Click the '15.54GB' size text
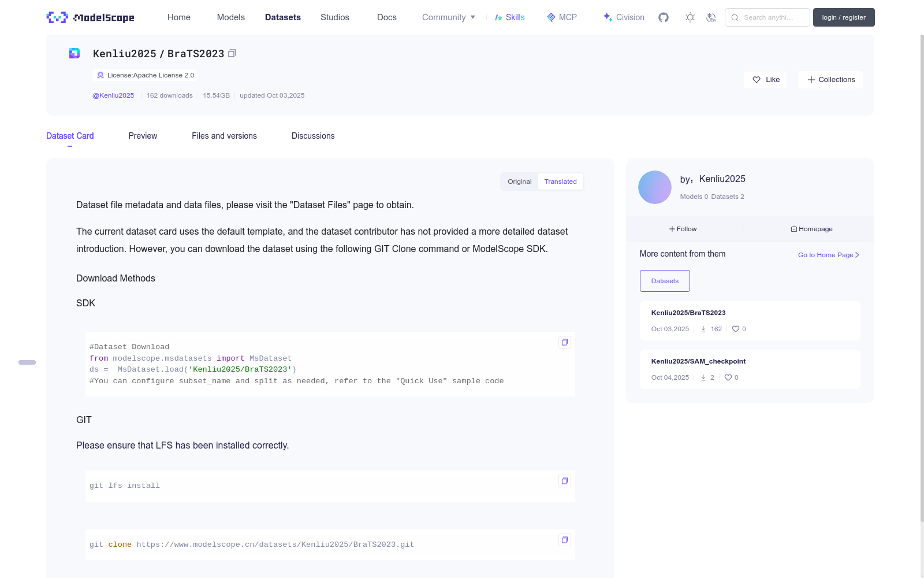This screenshot has width=924, height=578. (x=216, y=95)
